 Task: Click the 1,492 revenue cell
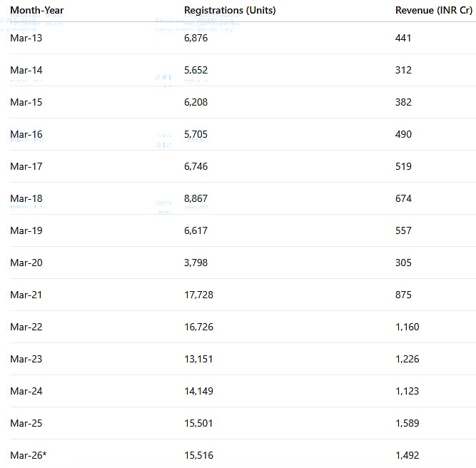tap(407, 455)
